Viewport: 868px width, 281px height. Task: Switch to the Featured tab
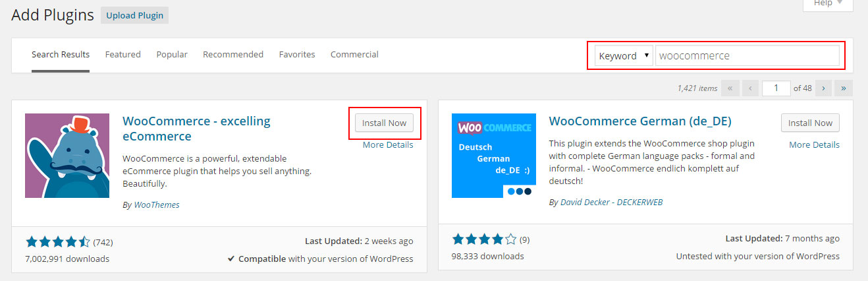point(122,55)
